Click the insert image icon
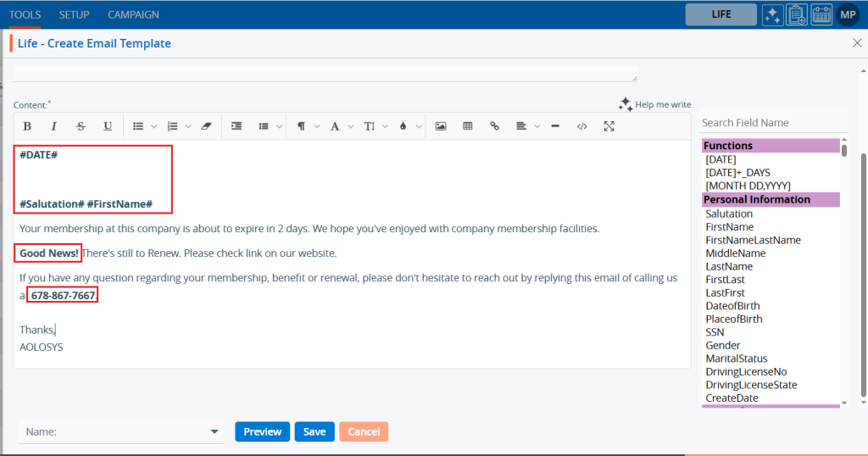 click(x=441, y=126)
